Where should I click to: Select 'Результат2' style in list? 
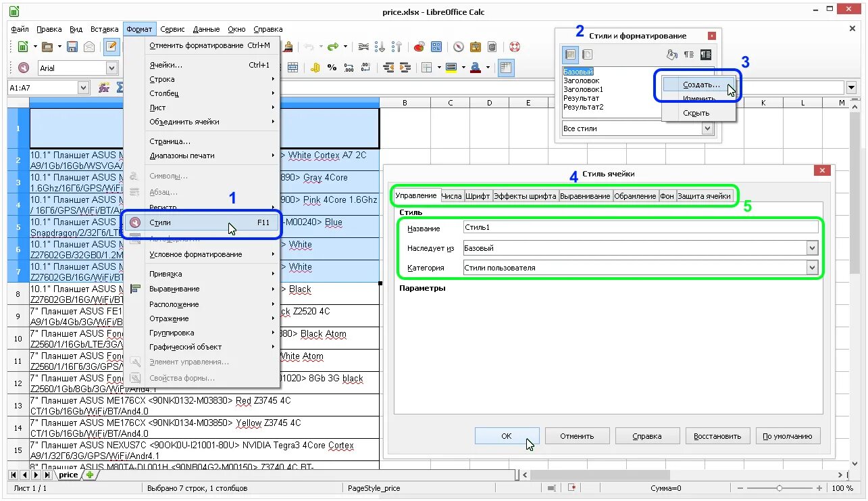point(583,107)
